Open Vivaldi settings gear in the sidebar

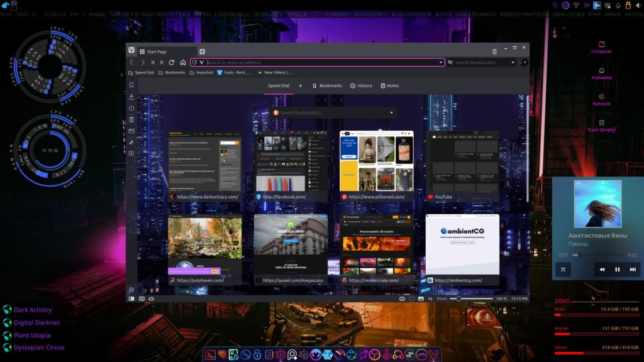[x=131, y=290]
